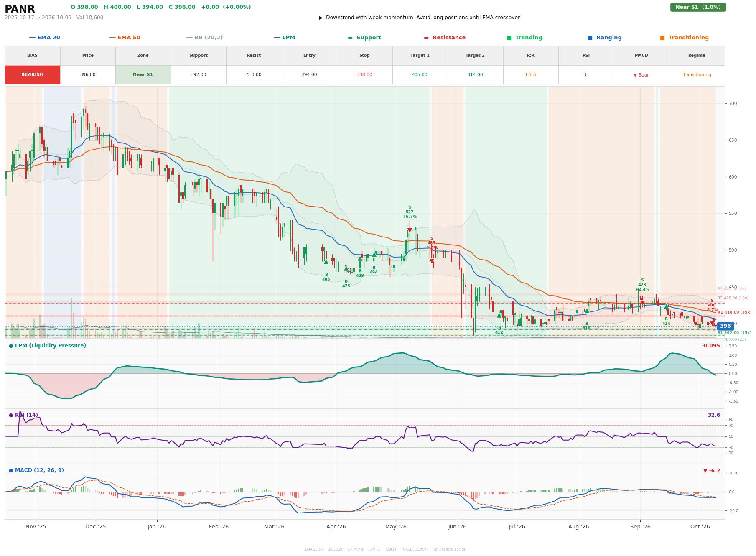
Task: Click the MACD Bear indicator cell
Action: [x=641, y=75]
